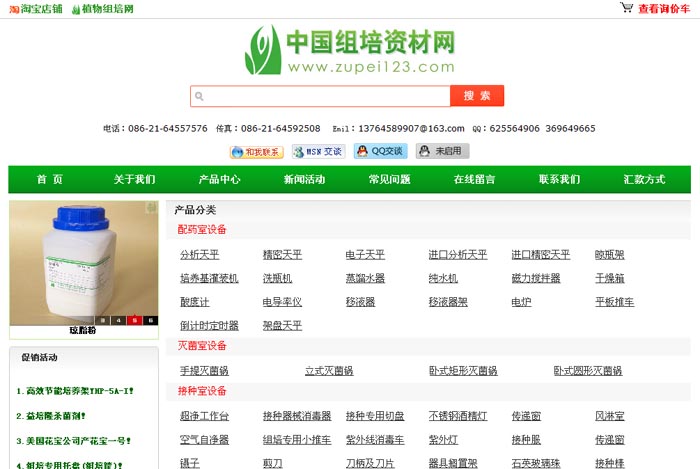Click the agar powder bottle product image
The width and height of the screenshot is (700, 469).
[x=83, y=260]
